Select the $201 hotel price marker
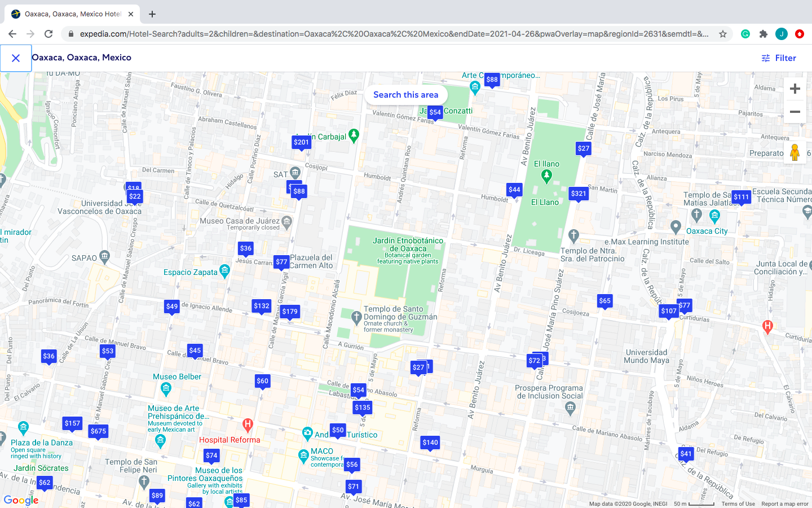 pyautogui.click(x=302, y=142)
